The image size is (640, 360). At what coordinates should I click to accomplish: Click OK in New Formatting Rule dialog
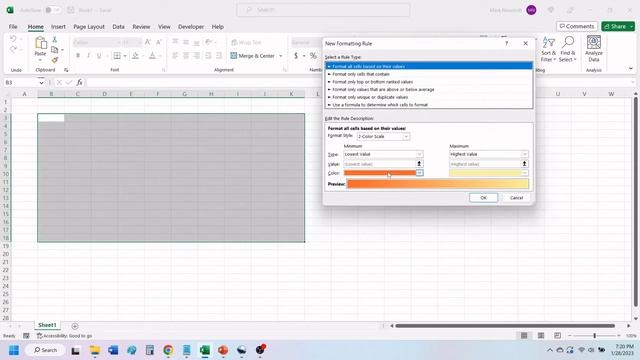click(x=483, y=198)
